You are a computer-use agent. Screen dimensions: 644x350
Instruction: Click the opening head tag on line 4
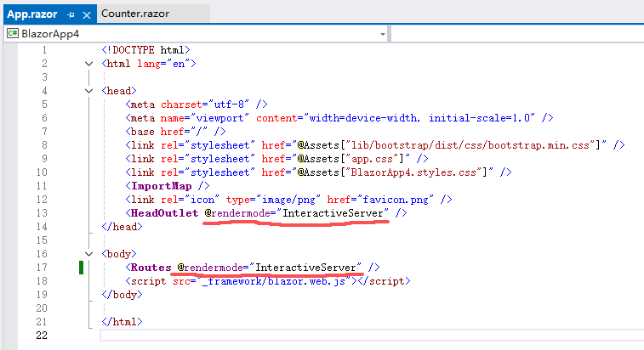(119, 91)
